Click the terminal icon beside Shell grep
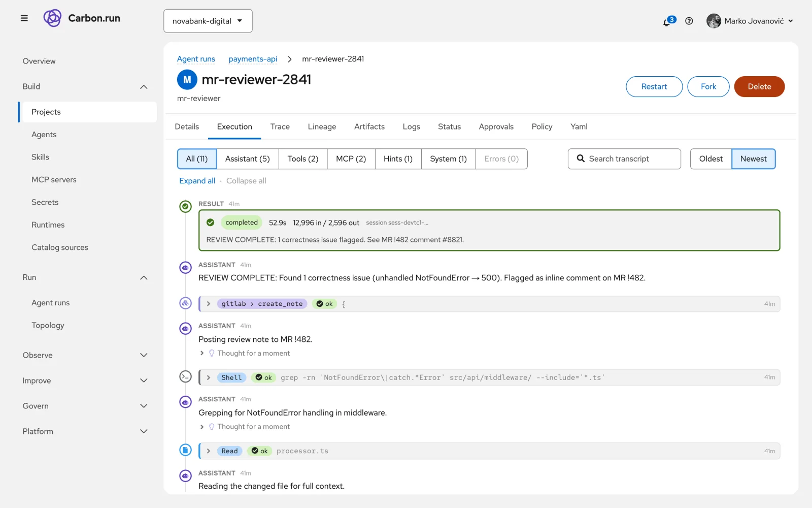Image resolution: width=812 pixels, height=508 pixels. [185, 377]
